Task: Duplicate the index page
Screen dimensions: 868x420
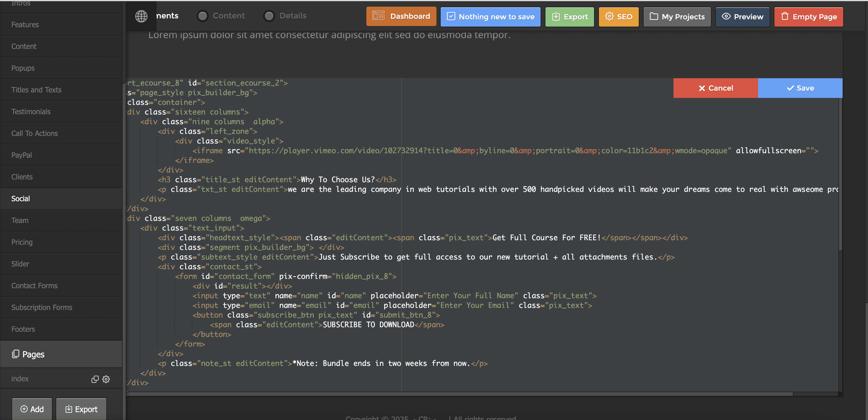Action: (x=95, y=379)
